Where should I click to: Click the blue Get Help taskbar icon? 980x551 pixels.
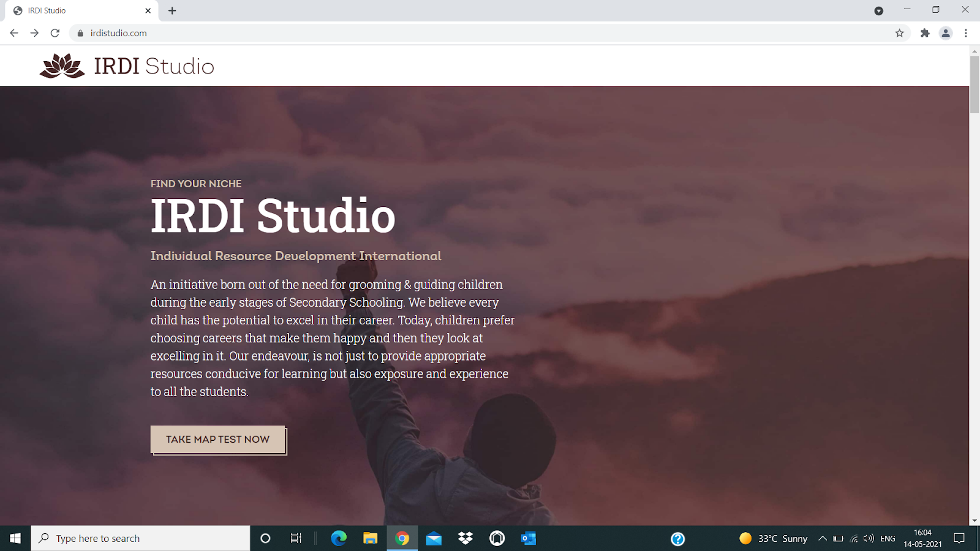click(677, 539)
